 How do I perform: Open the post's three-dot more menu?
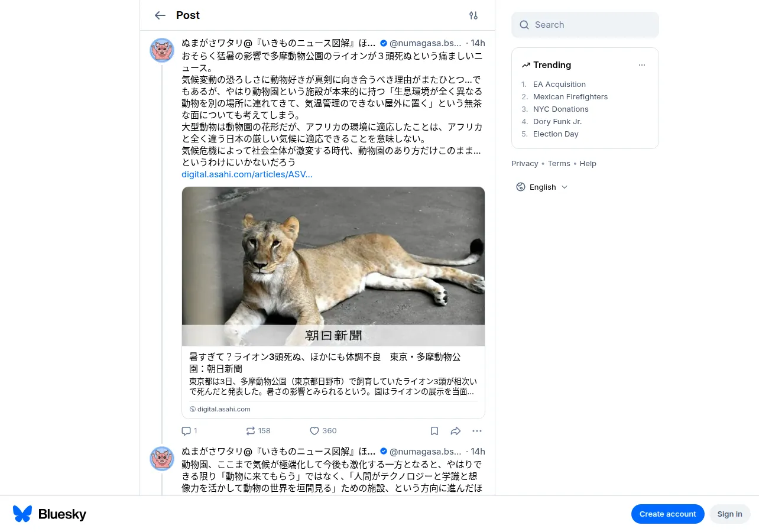point(477,431)
